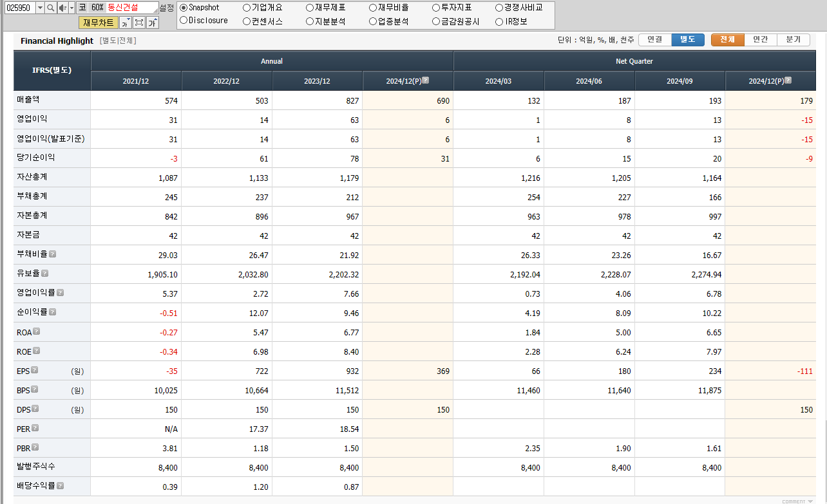Select the Snapshot radio button
This screenshot has width=827, height=504.
point(184,8)
